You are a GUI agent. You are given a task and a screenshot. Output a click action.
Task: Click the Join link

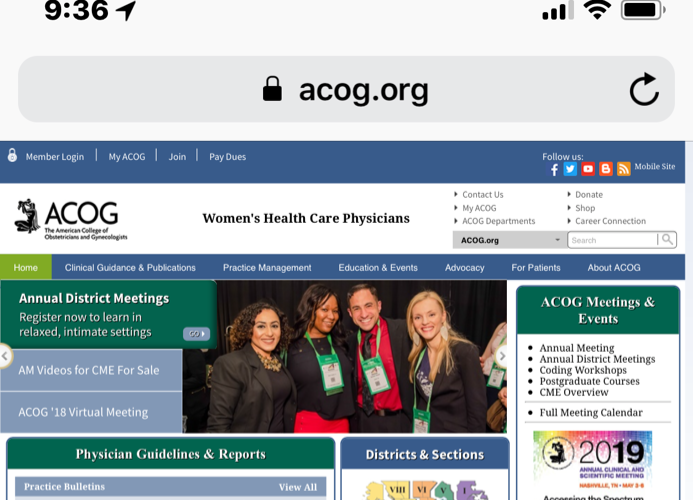point(177,156)
